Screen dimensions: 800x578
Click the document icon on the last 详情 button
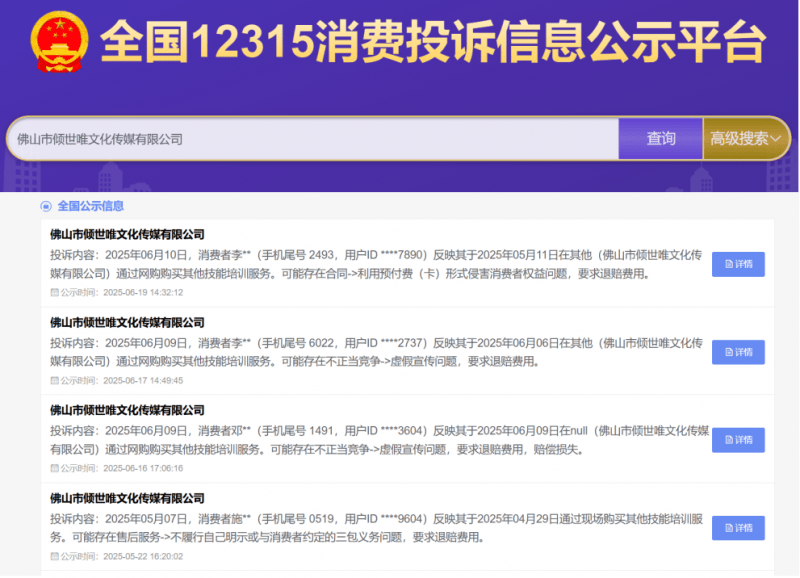(x=729, y=527)
